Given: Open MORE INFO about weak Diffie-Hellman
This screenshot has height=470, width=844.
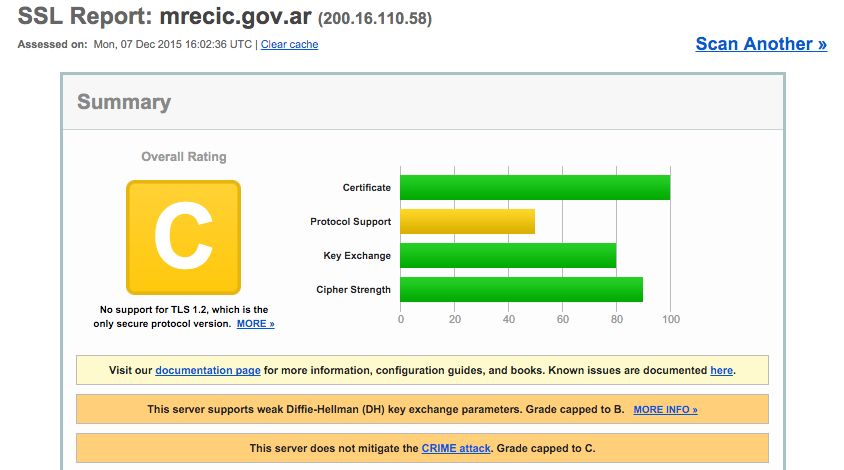Looking at the screenshot, I should [665, 410].
